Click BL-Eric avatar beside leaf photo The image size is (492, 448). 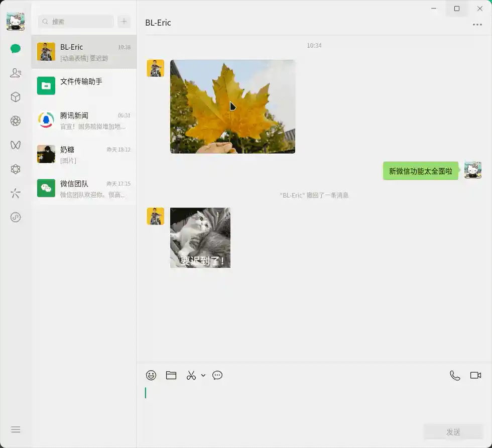click(x=155, y=68)
